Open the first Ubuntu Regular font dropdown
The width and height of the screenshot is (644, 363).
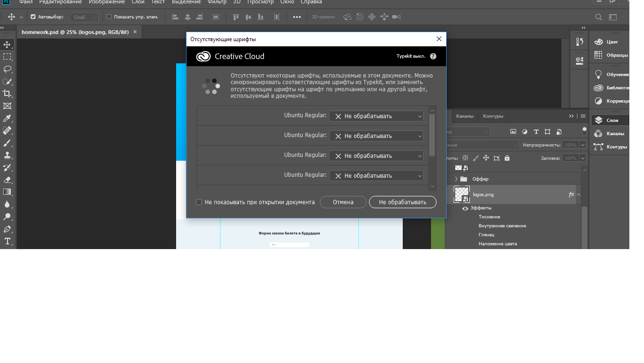pyautogui.click(x=376, y=116)
